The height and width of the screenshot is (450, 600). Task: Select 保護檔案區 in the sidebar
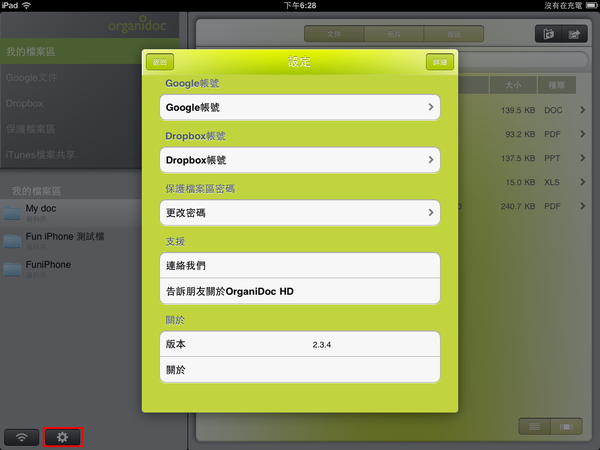[71, 129]
